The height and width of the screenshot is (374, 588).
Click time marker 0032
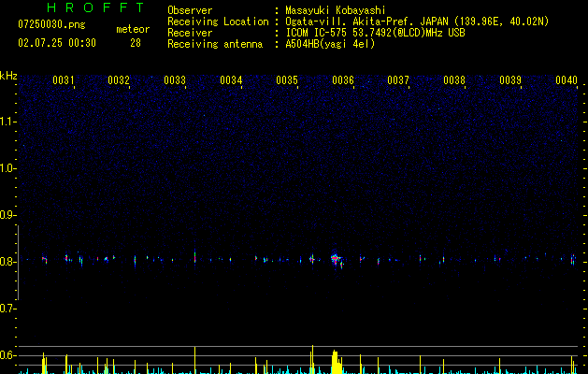click(119, 80)
